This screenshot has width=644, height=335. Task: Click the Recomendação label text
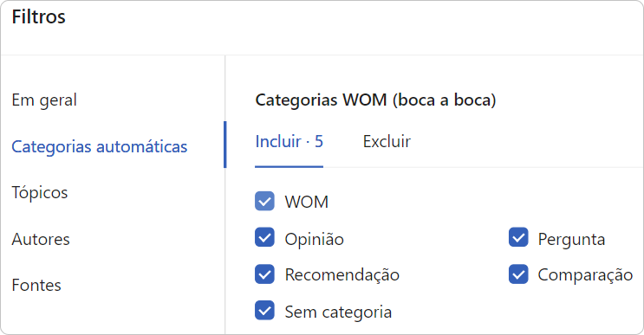click(342, 275)
